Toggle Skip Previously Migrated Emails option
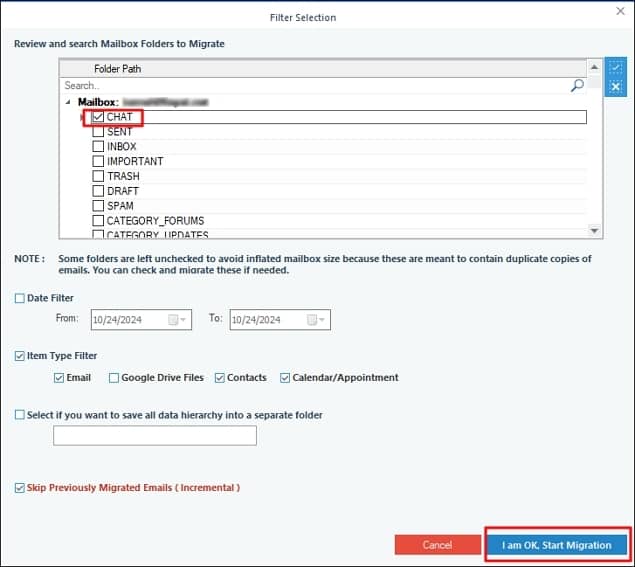Screen dimensions: 635x567 [19, 488]
